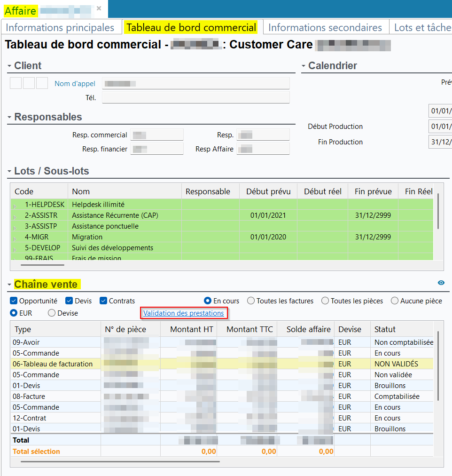Screen dimensions: 452x476
Task: Open the Validation des prestations link
Action: [183, 313]
